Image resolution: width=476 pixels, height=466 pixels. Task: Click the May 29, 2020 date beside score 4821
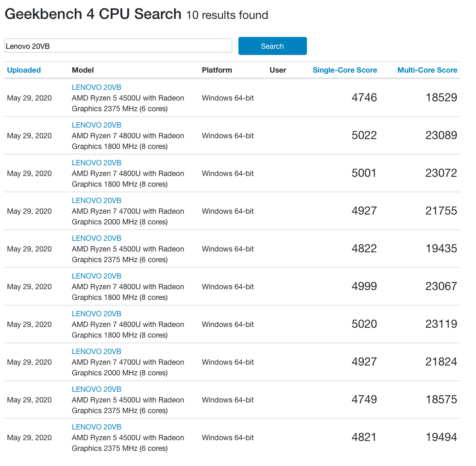(x=30, y=438)
